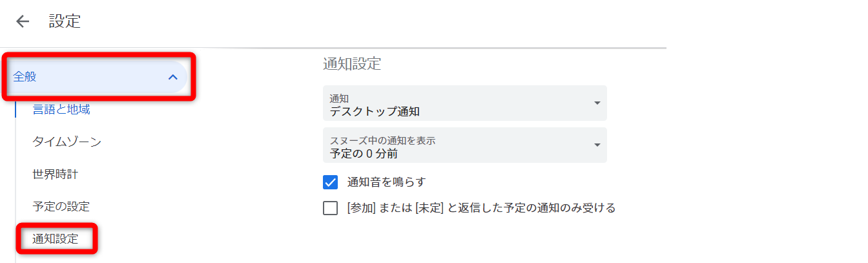Click the 予定の 0 分前 value
Viewport: 868px width, 263px height.
click(364, 153)
